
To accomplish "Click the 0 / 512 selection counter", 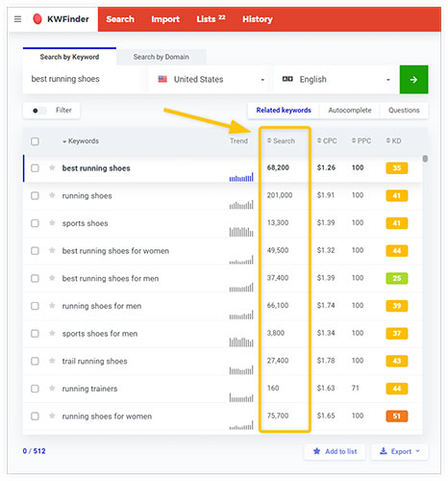I will [34, 451].
